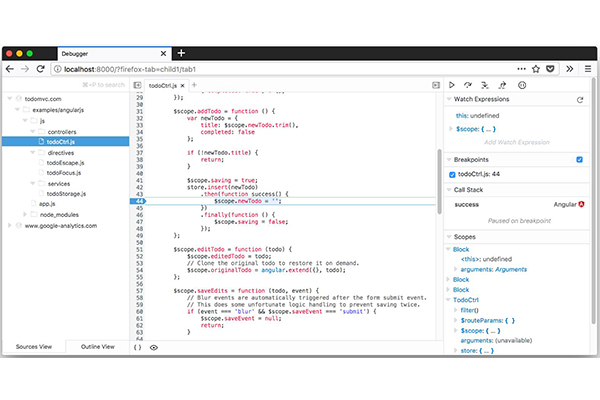Select the todoCtrl.js editor tab
Viewport: 600px width, 400px height.
pos(160,85)
